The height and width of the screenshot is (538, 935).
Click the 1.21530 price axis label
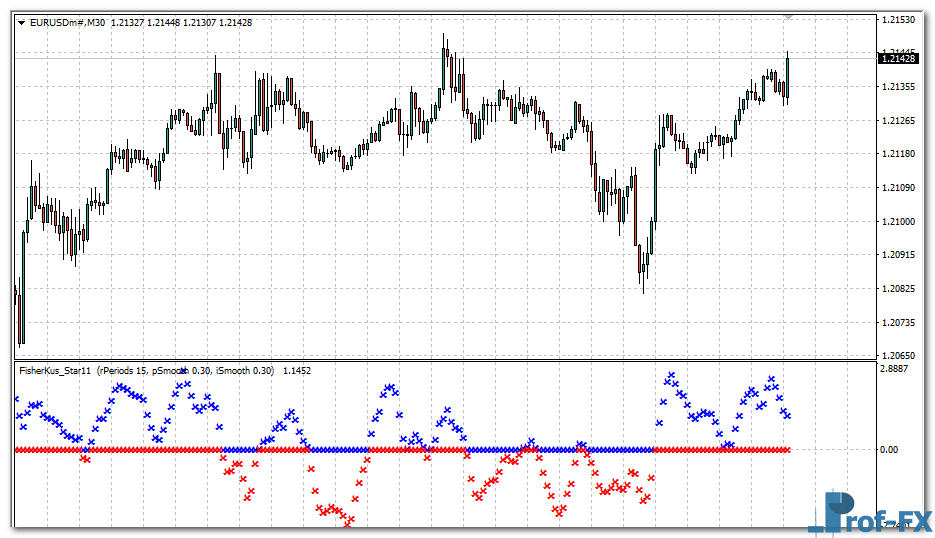898,20
